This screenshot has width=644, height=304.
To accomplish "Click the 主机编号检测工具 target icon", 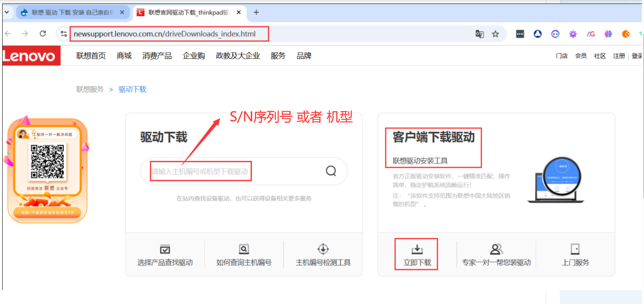I will (x=323, y=249).
